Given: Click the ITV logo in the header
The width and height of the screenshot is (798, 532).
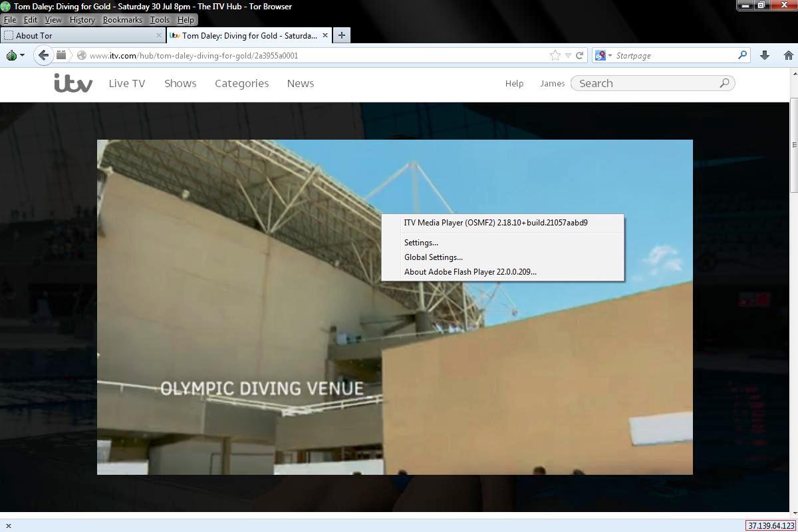Looking at the screenshot, I should pos(73,83).
